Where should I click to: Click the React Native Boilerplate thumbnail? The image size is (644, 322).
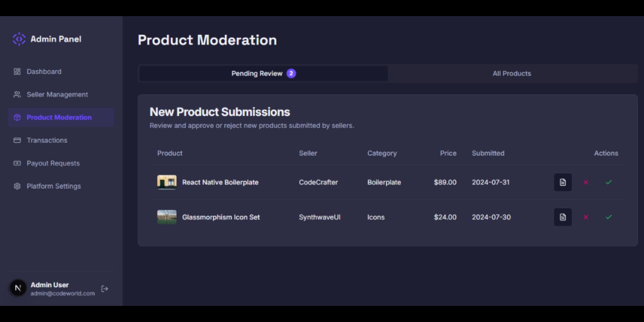point(167,182)
